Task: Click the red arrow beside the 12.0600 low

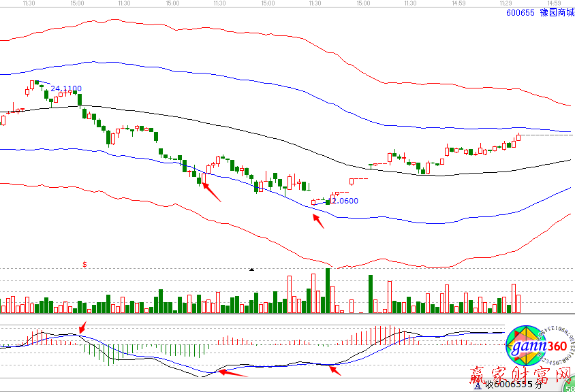Action: point(318,221)
